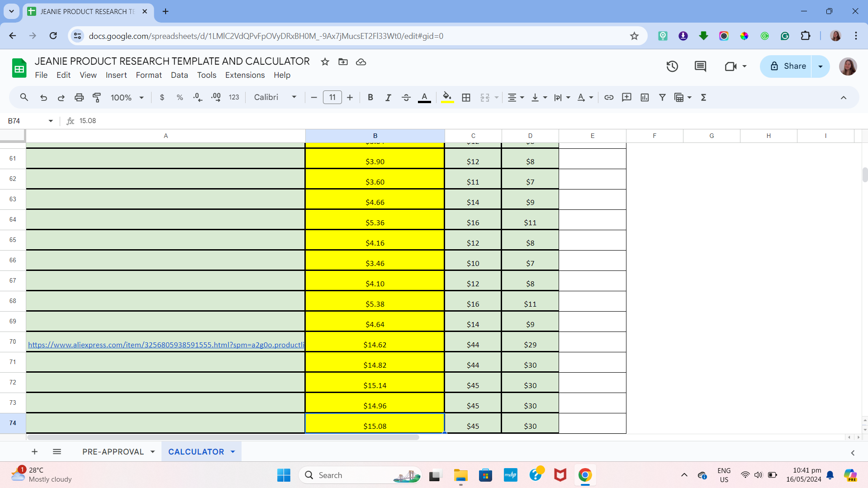Open more number formats menu
Screen dimensions: 868x488
pos(234,97)
